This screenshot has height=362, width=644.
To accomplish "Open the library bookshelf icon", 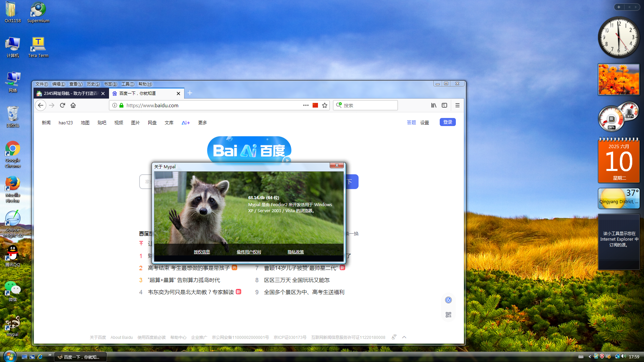I will (434, 105).
